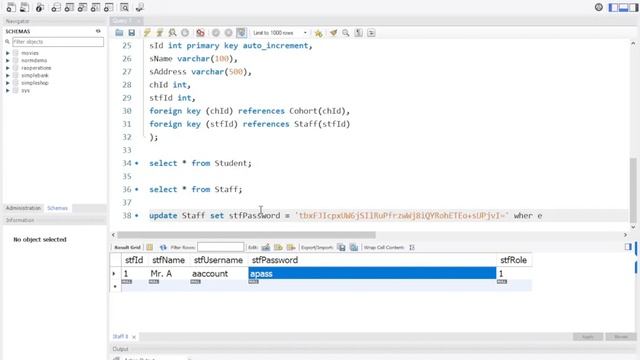Toggle invisible characters display icon
The width and height of the screenshot is (640, 360).
[358, 33]
